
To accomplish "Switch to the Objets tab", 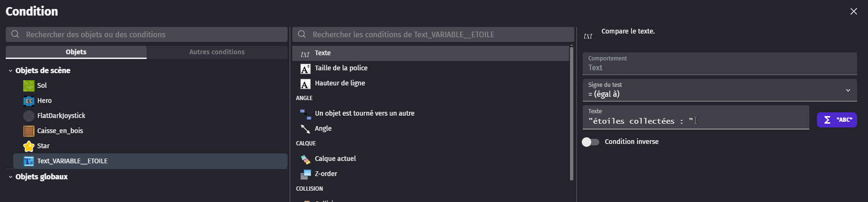I will (76, 52).
